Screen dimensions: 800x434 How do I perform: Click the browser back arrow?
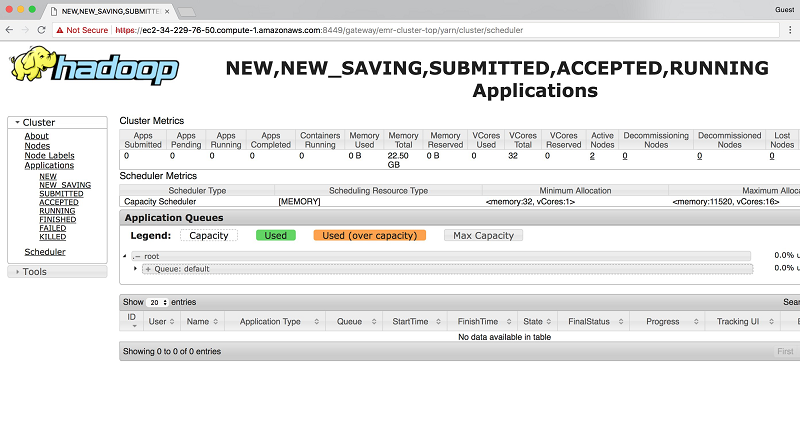(x=15, y=30)
